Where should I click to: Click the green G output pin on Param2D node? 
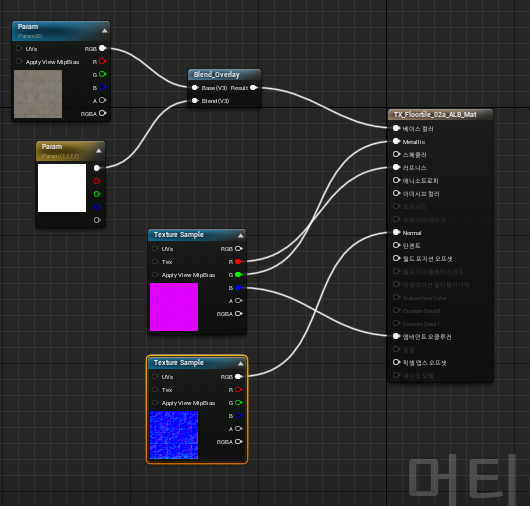(102, 74)
